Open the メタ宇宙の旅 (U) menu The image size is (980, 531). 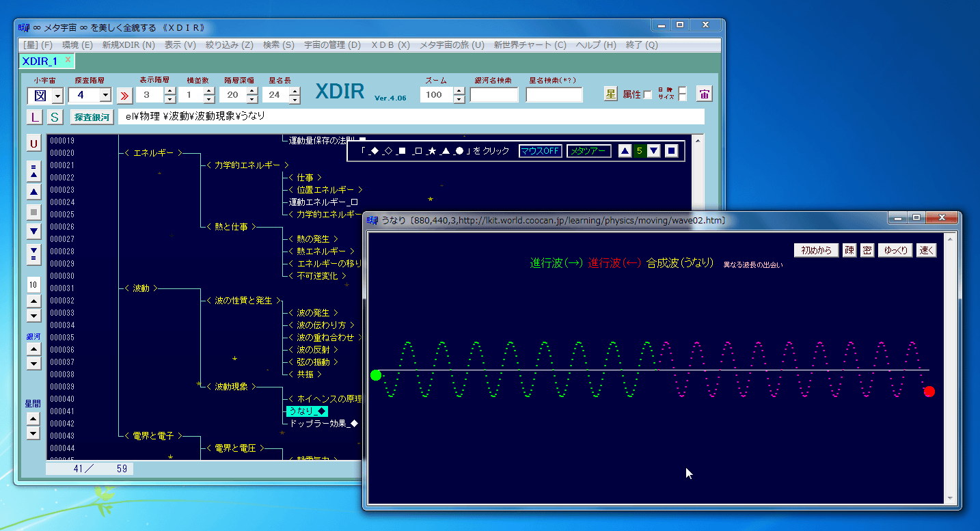pos(452,45)
